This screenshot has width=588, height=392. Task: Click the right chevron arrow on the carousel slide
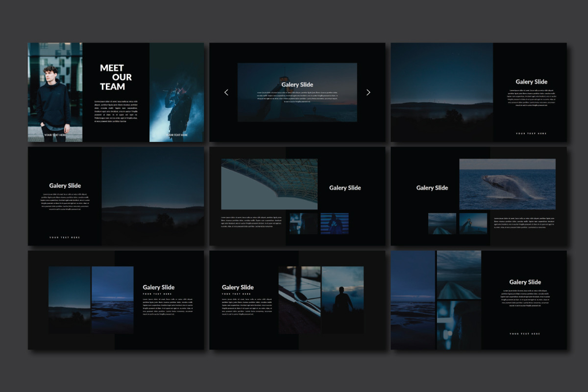368,92
